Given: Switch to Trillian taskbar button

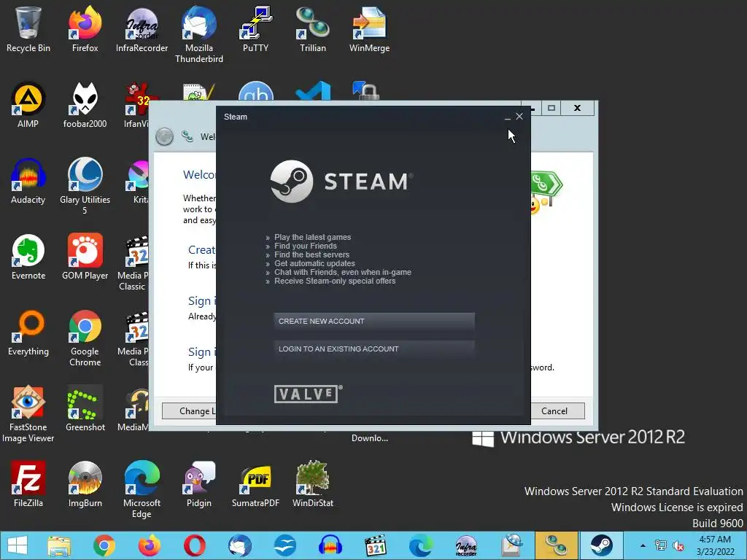Looking at the screenshot, I should (x=556, y=545).
